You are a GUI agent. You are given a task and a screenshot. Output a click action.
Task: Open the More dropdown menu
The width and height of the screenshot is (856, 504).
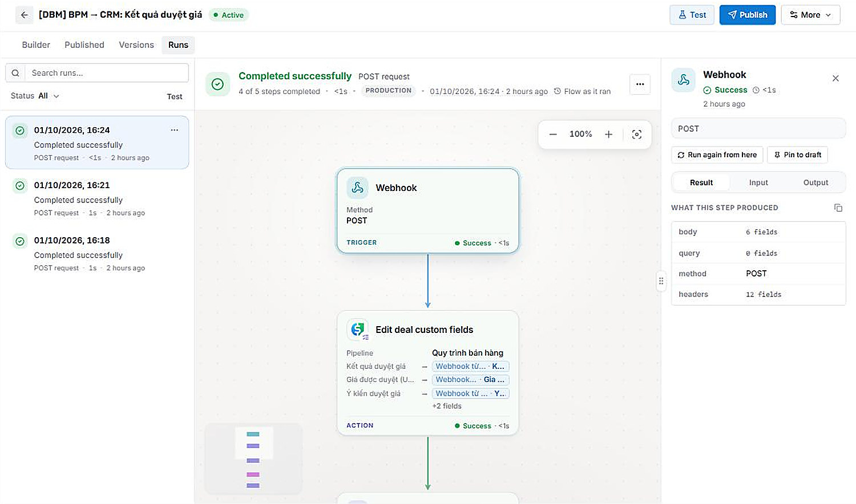(810, 15)
